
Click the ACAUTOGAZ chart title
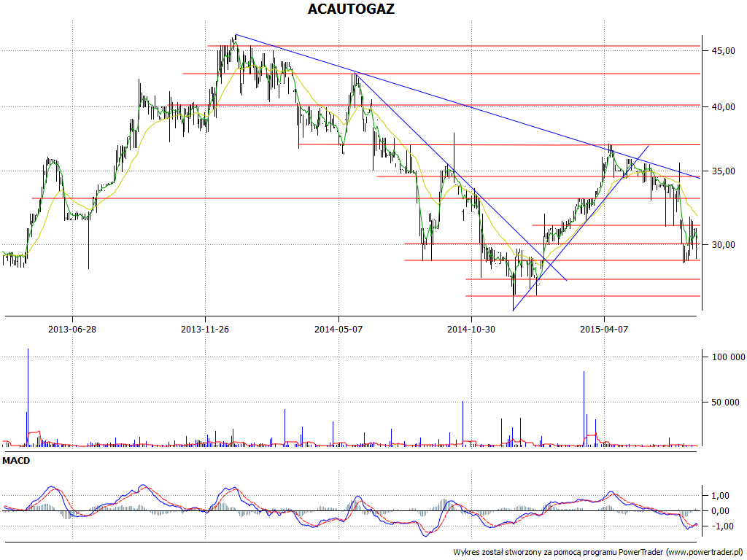click(351, 9)
